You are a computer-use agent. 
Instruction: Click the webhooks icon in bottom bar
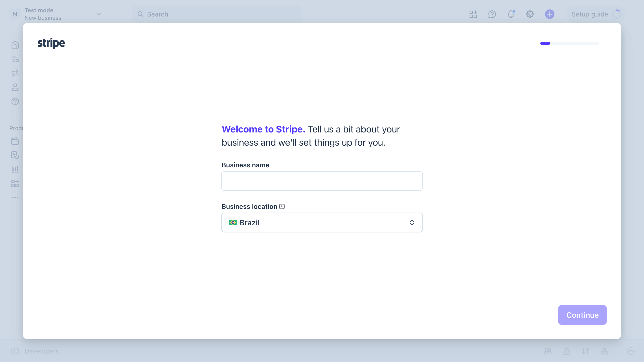(604, 351)
